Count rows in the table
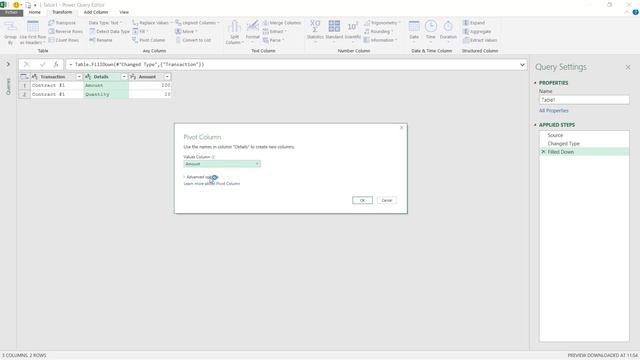 point(63,40)
